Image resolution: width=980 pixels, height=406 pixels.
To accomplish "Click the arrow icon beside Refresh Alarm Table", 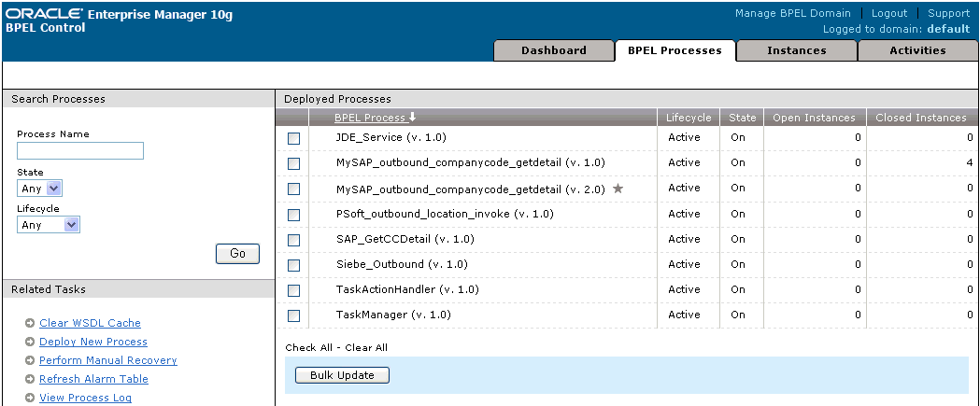I will pos(29,379).
